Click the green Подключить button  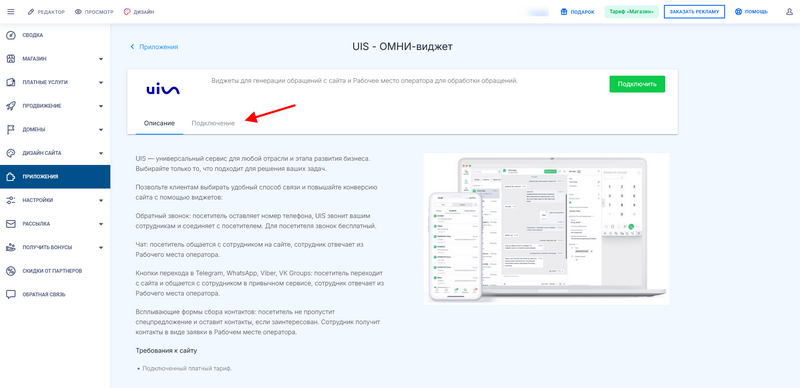(x=637, y=84)
